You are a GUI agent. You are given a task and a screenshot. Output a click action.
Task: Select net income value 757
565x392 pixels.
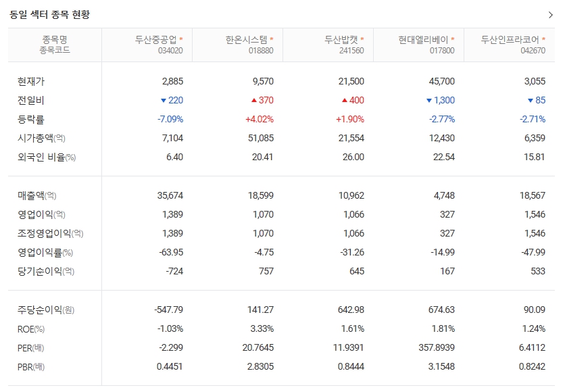click(x=266, y=271)
